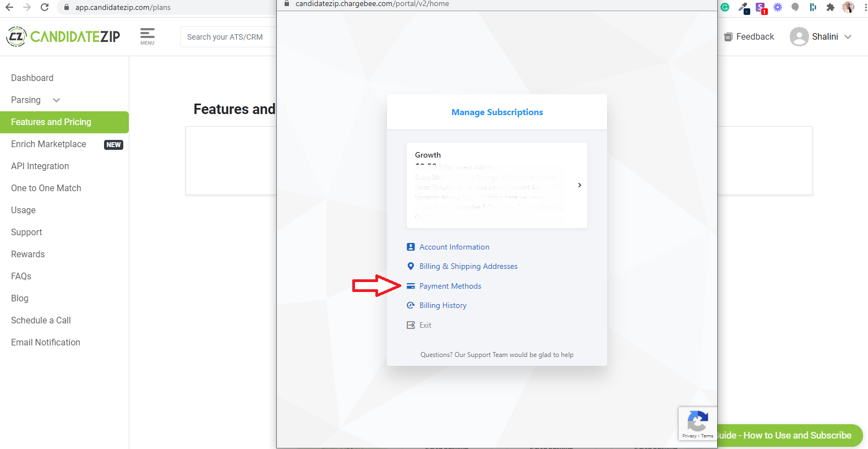Click main browser padlock security icon
The image size is (868, 449).
(67, 7)
